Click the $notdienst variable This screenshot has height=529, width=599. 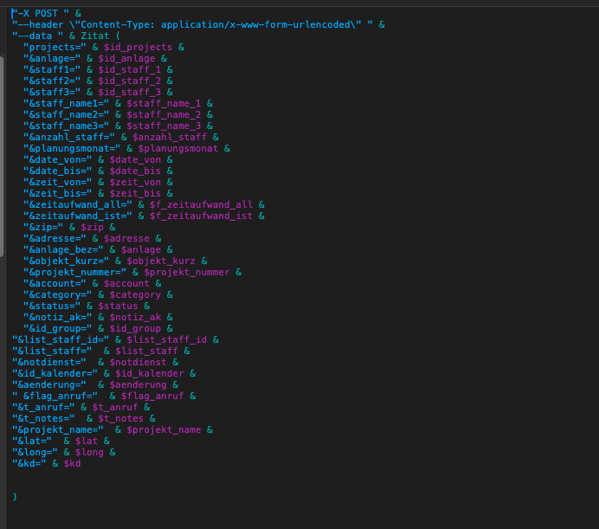[x=138, y=362]
